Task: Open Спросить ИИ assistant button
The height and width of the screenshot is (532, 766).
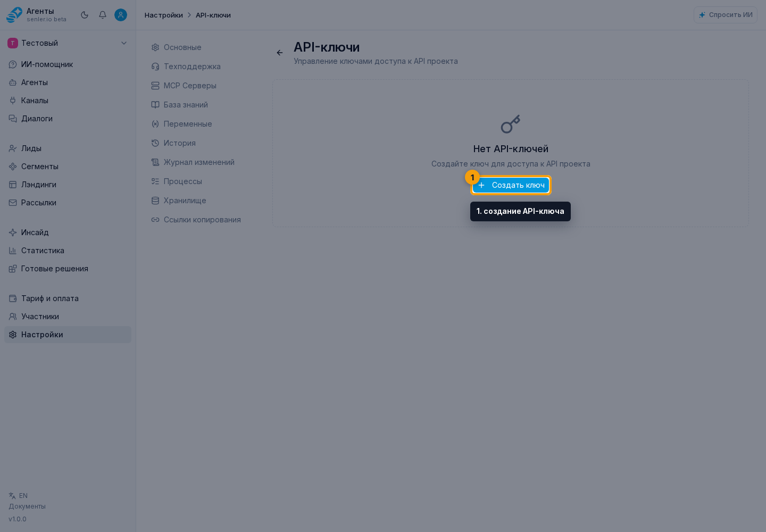Action: pyautogui.click(x=726, y=15)
